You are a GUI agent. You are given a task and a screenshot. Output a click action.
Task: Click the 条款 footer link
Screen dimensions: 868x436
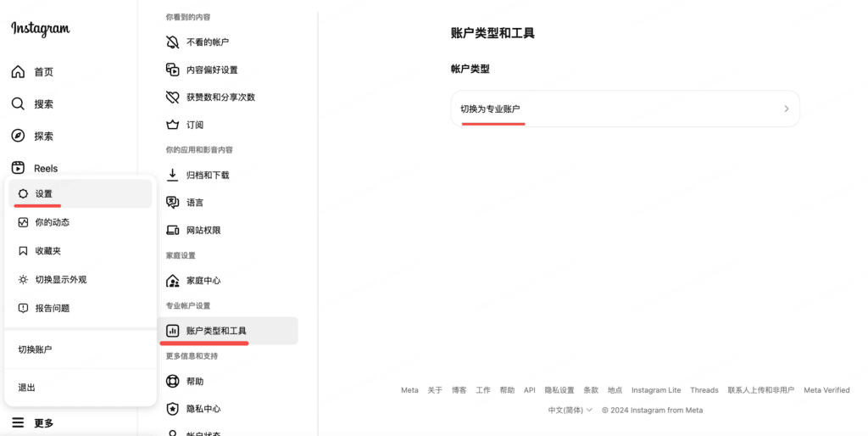(x=591, y=390)
